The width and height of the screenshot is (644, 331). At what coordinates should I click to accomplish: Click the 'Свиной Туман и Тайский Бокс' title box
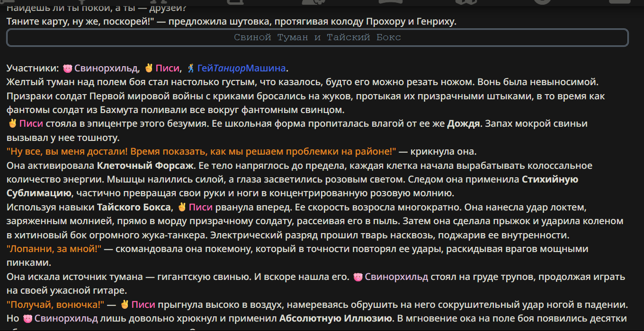click(x=317, y=37)
